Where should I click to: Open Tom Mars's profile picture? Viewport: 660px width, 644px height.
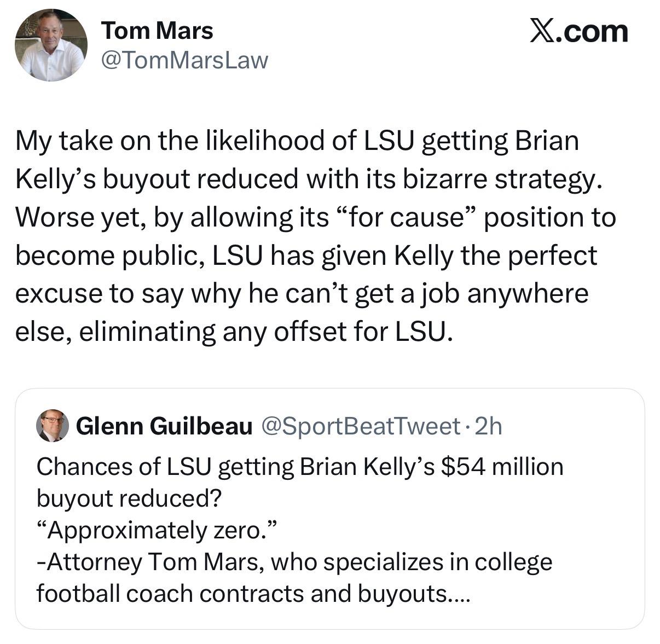[x=51, y=45]
